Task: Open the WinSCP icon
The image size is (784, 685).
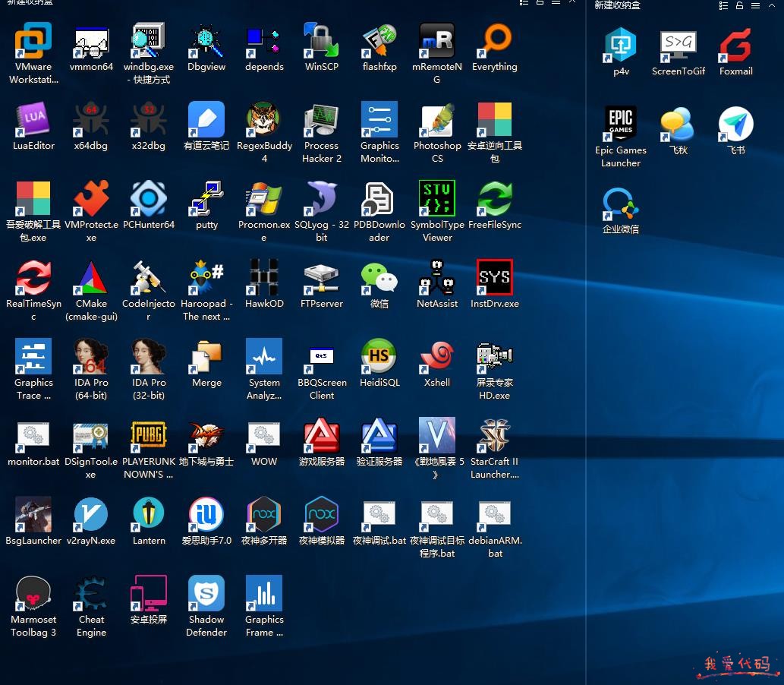Action: (322, 40)
